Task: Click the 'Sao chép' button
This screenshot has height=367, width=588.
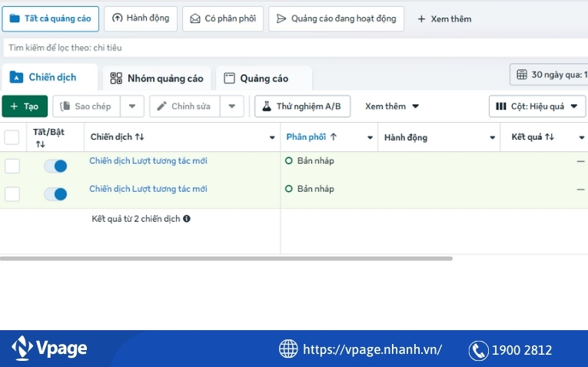Action: (87, 107)
